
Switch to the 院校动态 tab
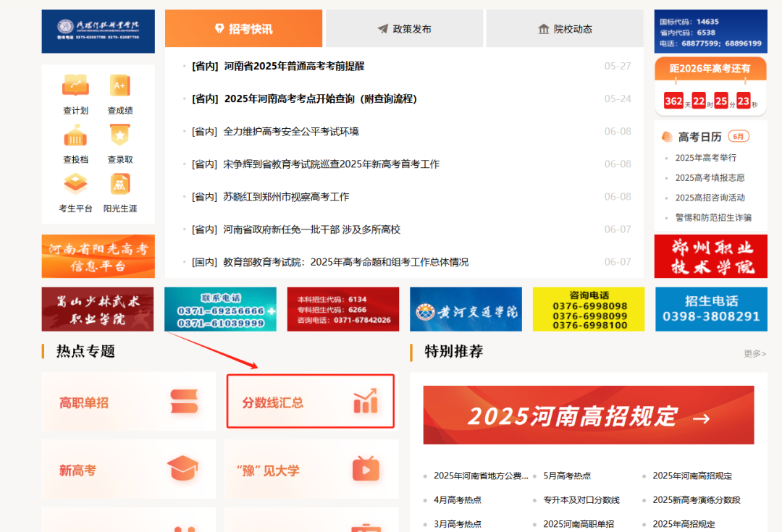coord(565,29)
